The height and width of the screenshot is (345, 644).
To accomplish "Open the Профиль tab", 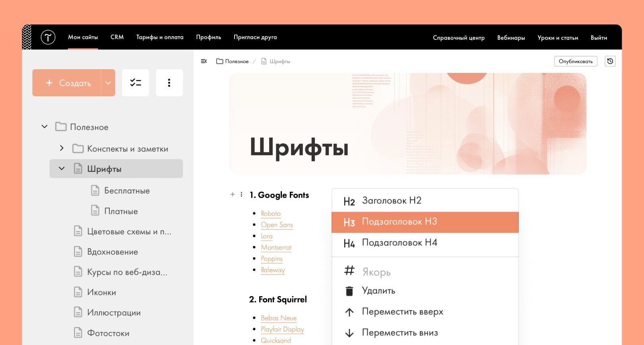I will 209,37.
